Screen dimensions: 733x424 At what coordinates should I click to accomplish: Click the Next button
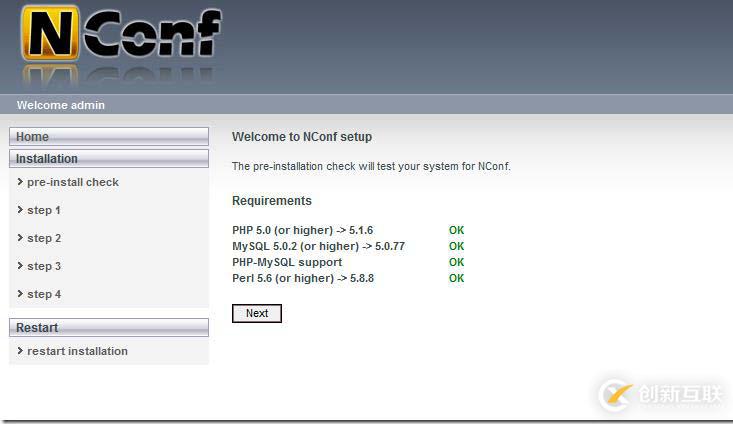(257, 313)
